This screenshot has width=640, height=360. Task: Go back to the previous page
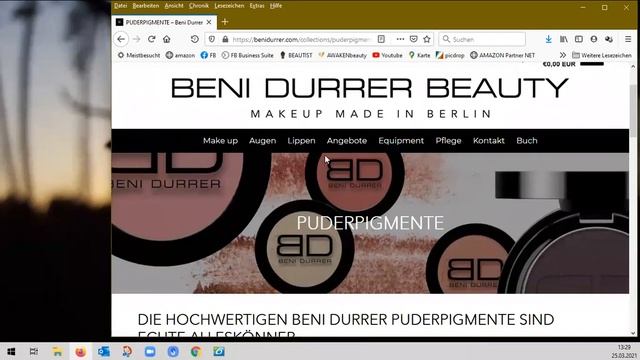tap(121, 39)
